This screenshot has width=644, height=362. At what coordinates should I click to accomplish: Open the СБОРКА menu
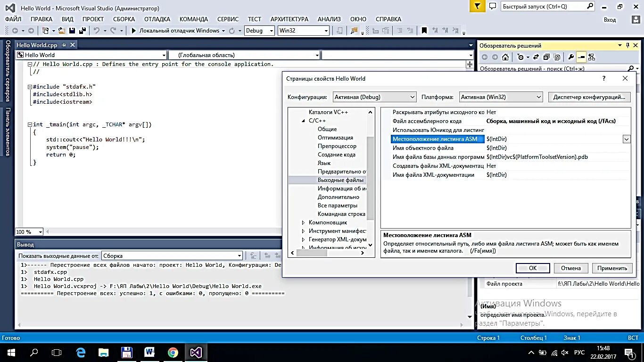click(124, 19)
